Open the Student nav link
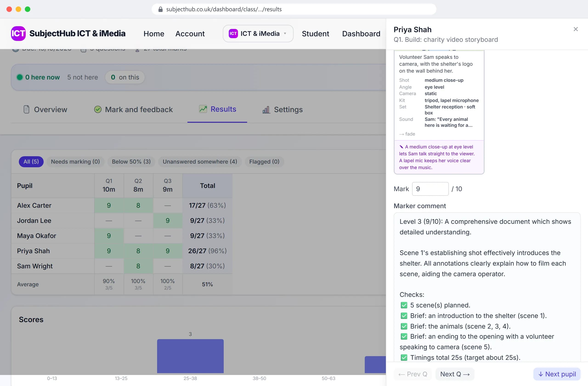The height and width of the screenshot is (386, 588). (315, 33)
